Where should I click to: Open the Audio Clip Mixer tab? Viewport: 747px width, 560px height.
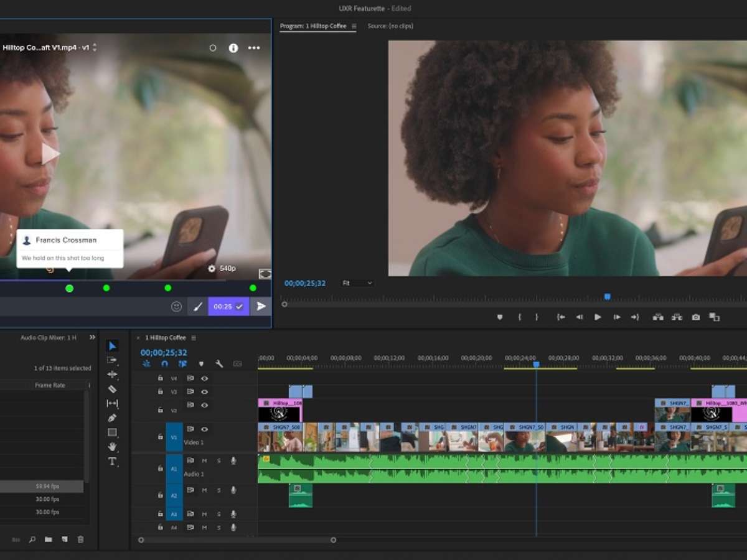[x=49, y=338]
